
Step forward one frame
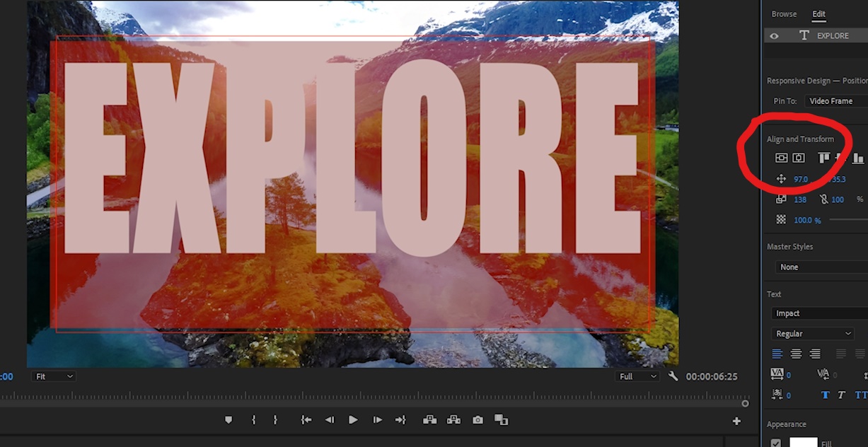click(378, 420)
